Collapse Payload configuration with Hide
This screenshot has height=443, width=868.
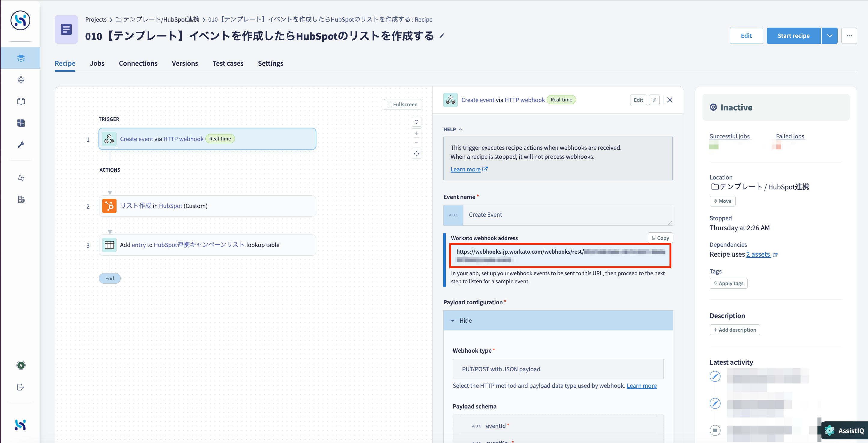coord(558,321)
